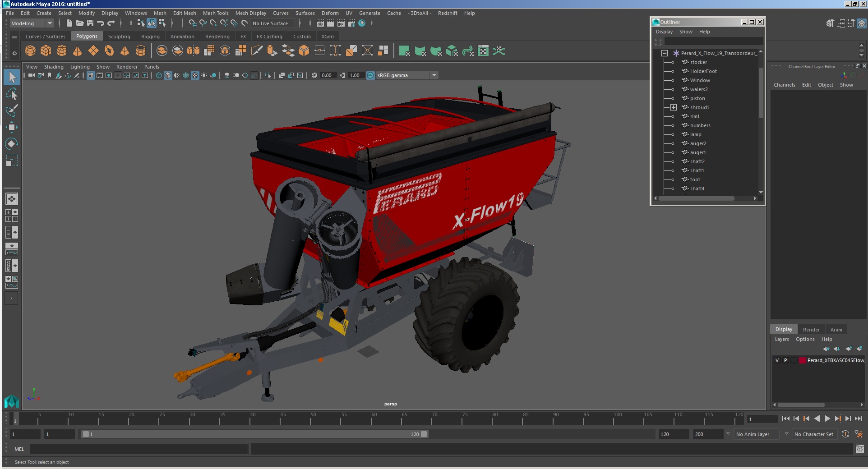The height and width of the screenshot is (469, 868).
Task: Click the time range slider bar
Action: [x=255, y=434]
